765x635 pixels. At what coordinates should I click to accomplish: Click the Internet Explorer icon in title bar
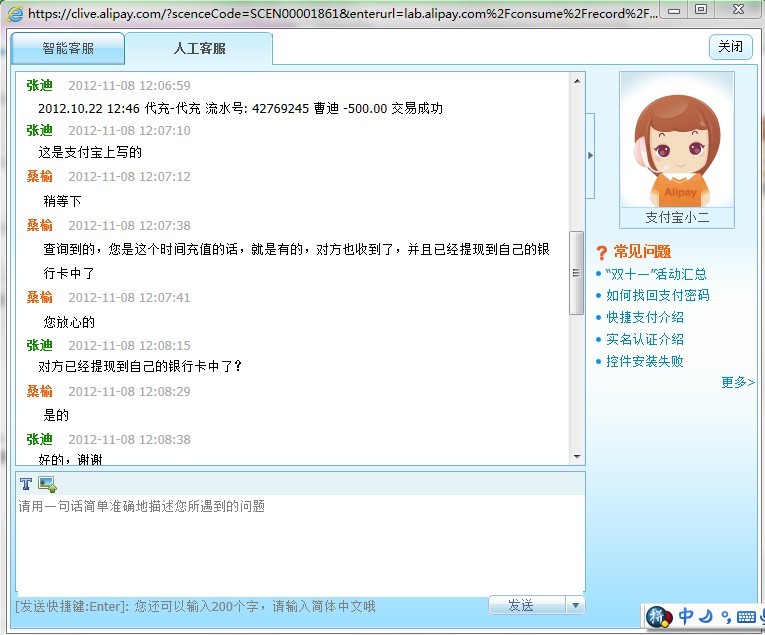coord(15,13)
